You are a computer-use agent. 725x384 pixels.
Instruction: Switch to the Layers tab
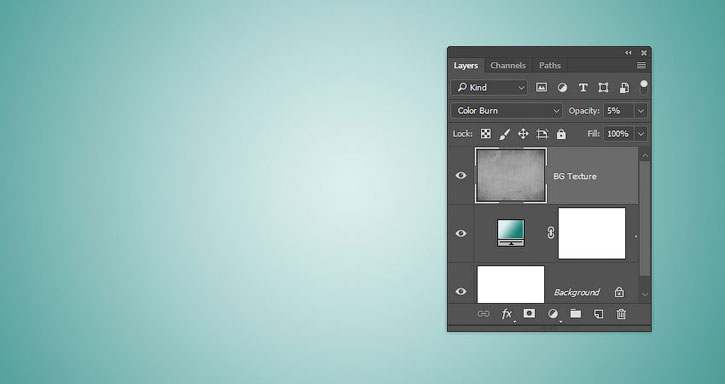click(466, 65)
